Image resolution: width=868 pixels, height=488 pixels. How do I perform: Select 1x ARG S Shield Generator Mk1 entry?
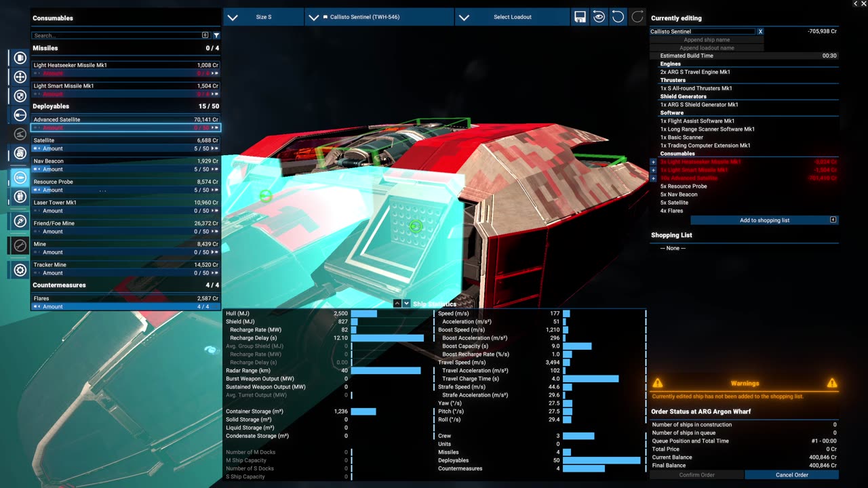[x=699, y=104]
